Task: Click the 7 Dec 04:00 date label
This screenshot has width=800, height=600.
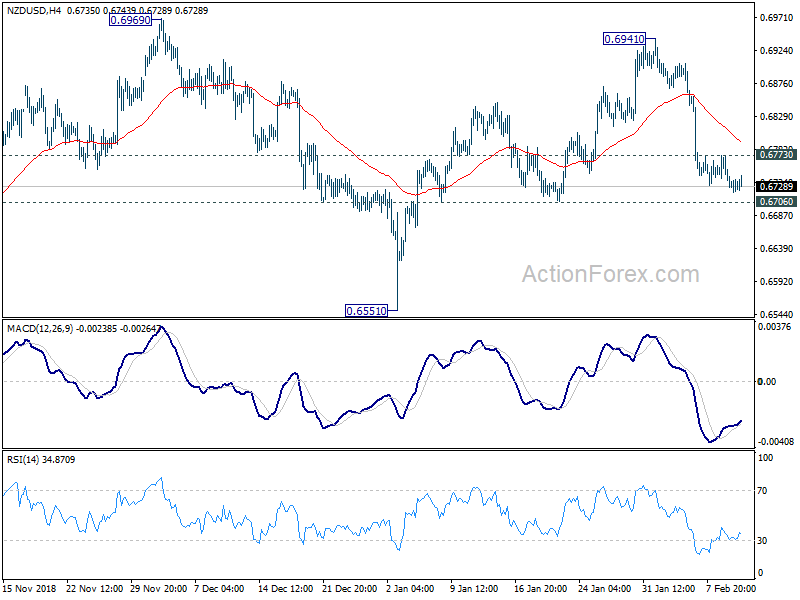Action: 219,589
